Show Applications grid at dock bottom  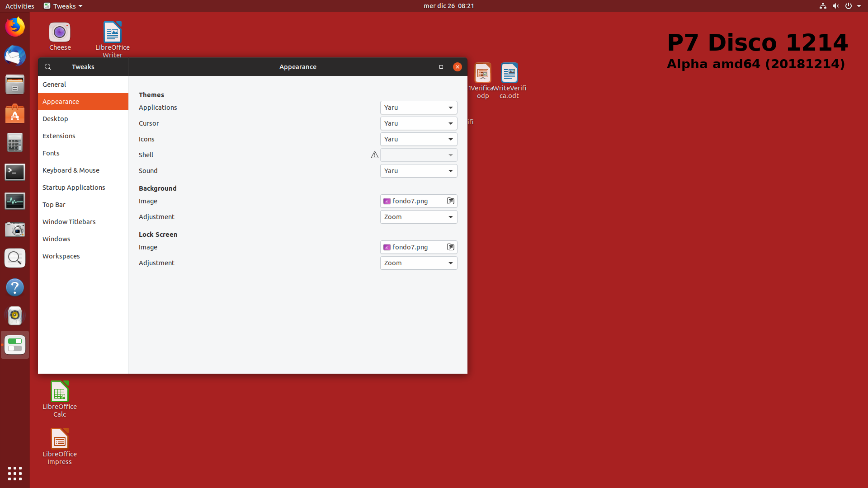coord(15,473)
